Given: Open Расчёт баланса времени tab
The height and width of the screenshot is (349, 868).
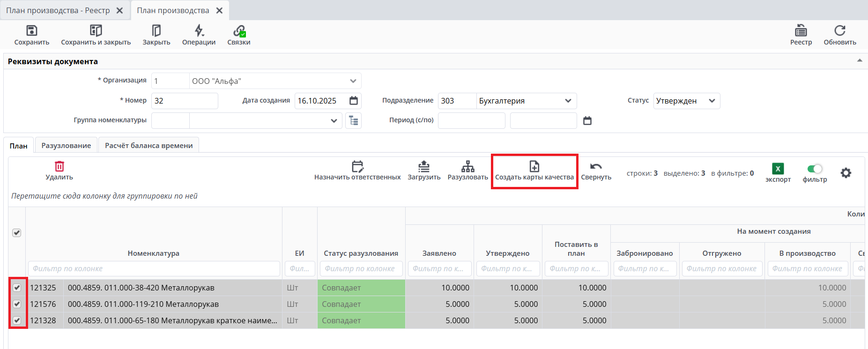Looking at the screenshot, I should click(x=148, y=146).
